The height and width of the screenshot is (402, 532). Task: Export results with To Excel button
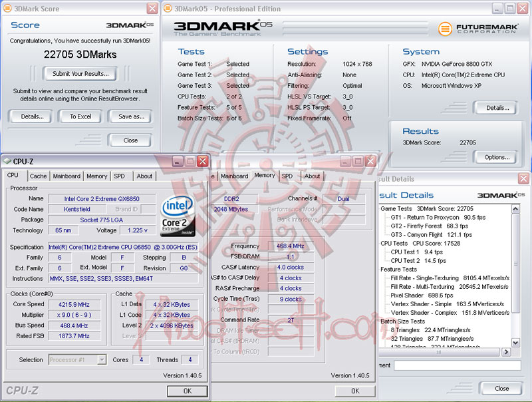(80, 116)
